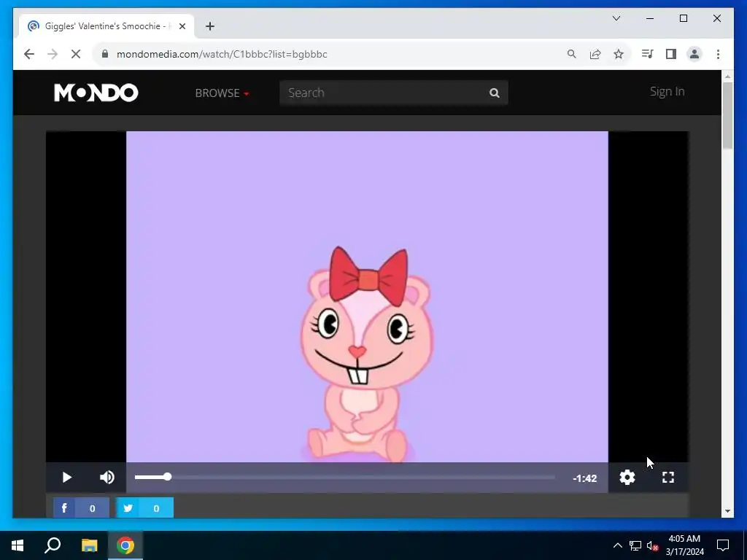Open the tab search chevron

tap(616, 18)
